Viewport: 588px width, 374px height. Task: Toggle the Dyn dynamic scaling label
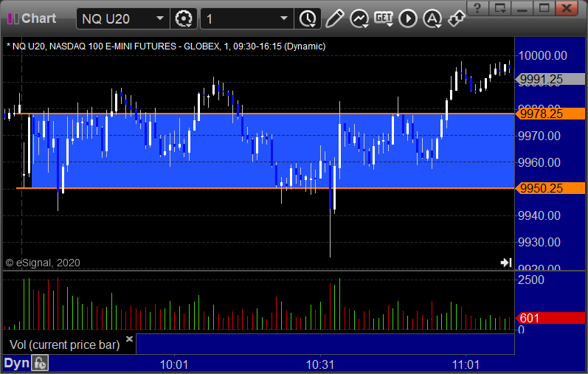[x=16, y=363]
